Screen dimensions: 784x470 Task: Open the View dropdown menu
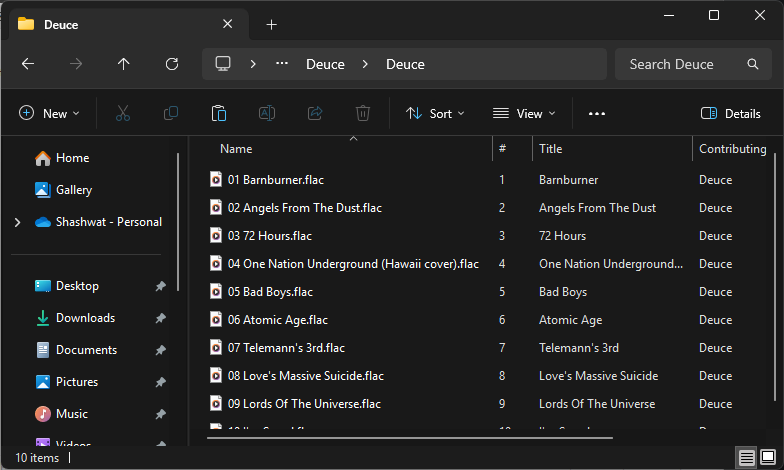click(x=524, y=114)
